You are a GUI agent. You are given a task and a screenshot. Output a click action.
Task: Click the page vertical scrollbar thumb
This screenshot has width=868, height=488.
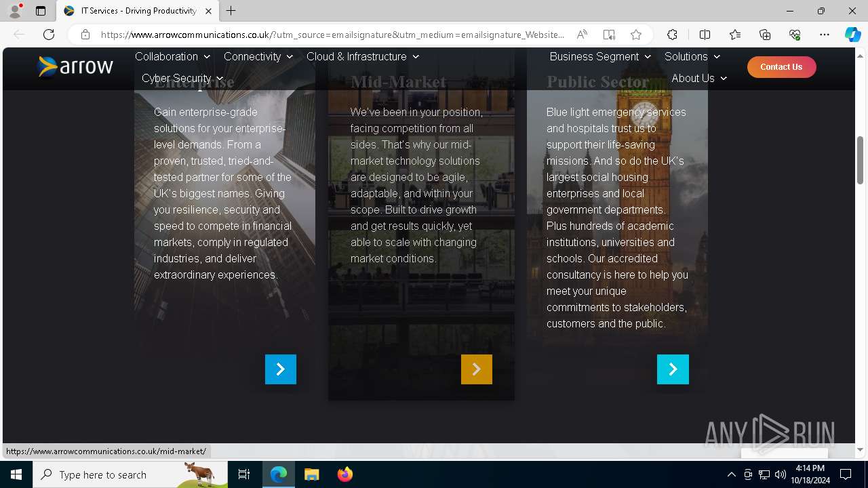point(861,161)
